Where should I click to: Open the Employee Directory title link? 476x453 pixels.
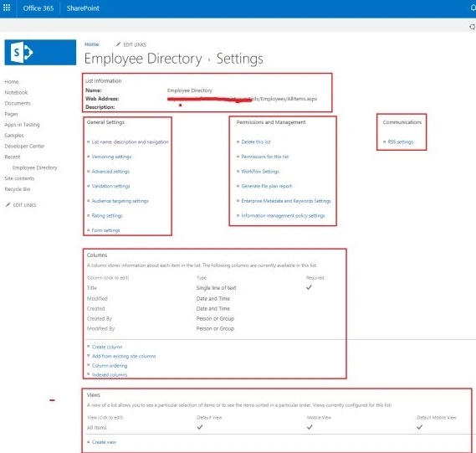click(x=143, y=59)
